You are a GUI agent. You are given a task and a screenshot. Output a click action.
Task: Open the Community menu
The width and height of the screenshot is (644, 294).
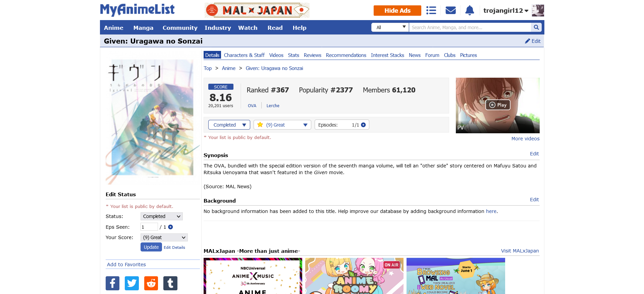pyautogui.click(x=180, y=28)
